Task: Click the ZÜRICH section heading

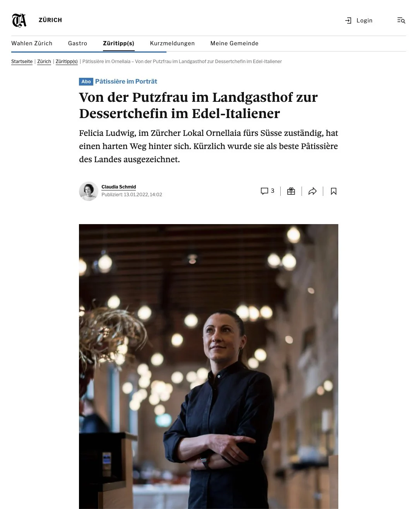Action: 50,20
